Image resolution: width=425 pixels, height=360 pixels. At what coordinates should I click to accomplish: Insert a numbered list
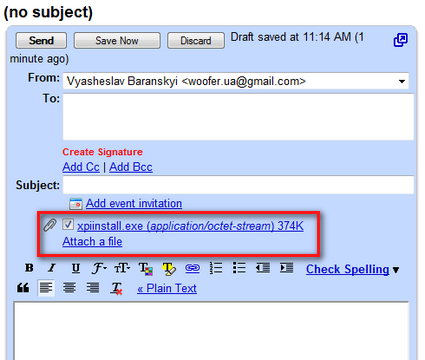(x=216, y=268)
